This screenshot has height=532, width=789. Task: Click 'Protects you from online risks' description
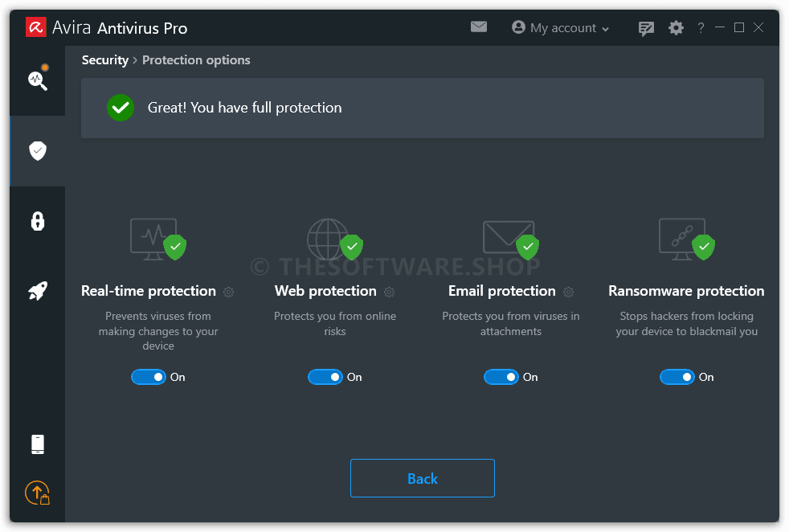pyautogui.click(x=335, y=324)
